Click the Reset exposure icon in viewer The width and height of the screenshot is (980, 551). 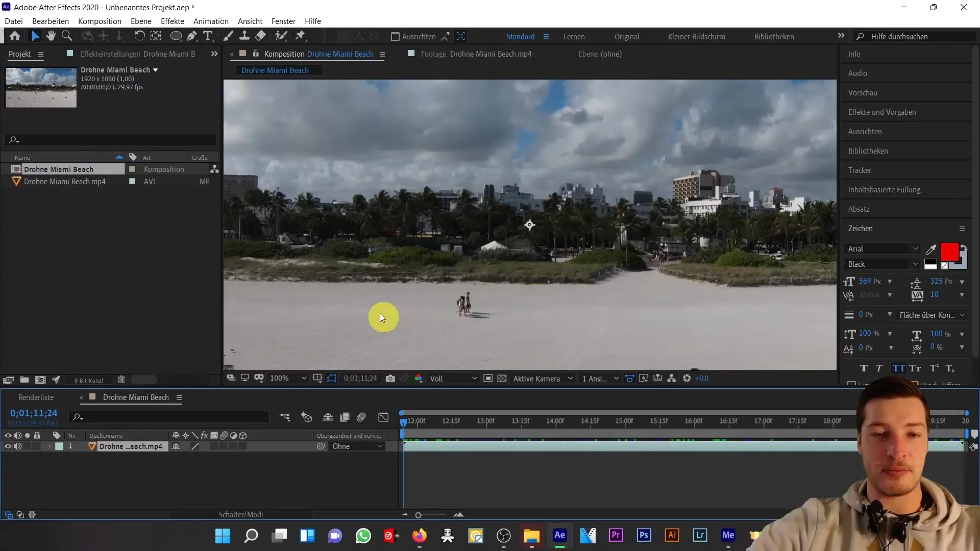click(687, 379)
